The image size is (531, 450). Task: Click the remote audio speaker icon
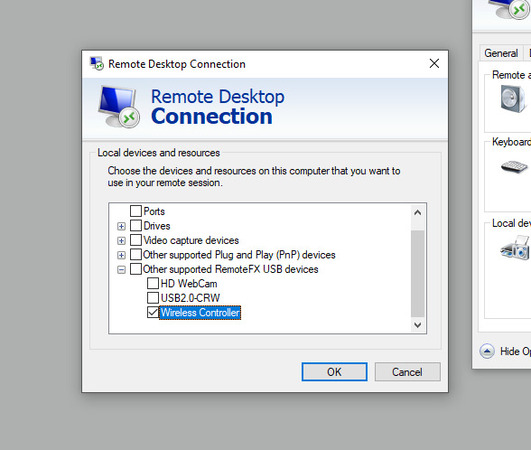coord(513,99)
